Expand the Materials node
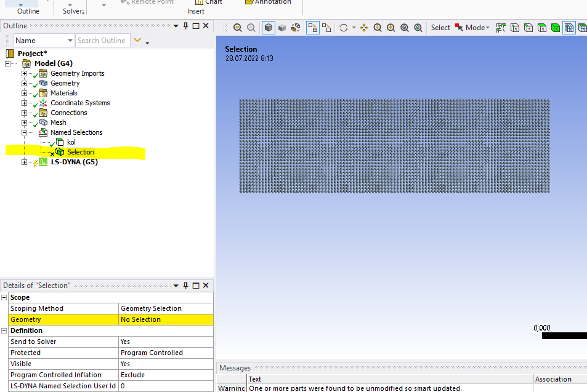 click(25, 93)
